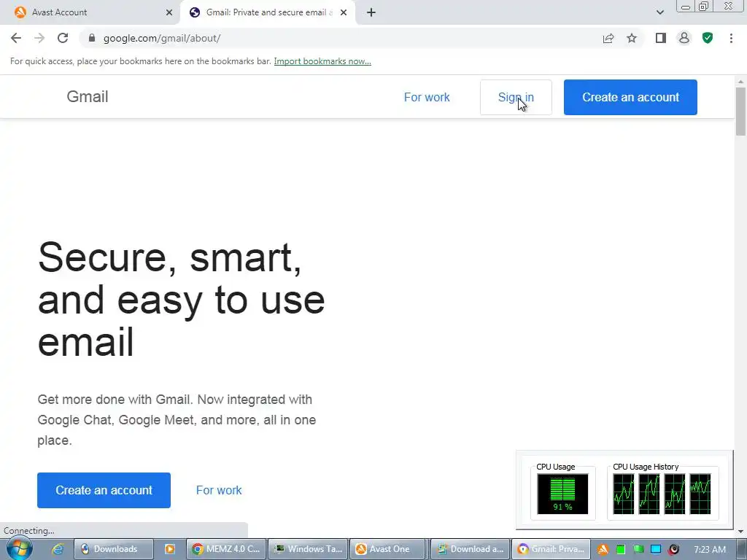Select the Gmail taskbar window
The height and width of the screenshot is (560, 747).
[x=551, y=549]
